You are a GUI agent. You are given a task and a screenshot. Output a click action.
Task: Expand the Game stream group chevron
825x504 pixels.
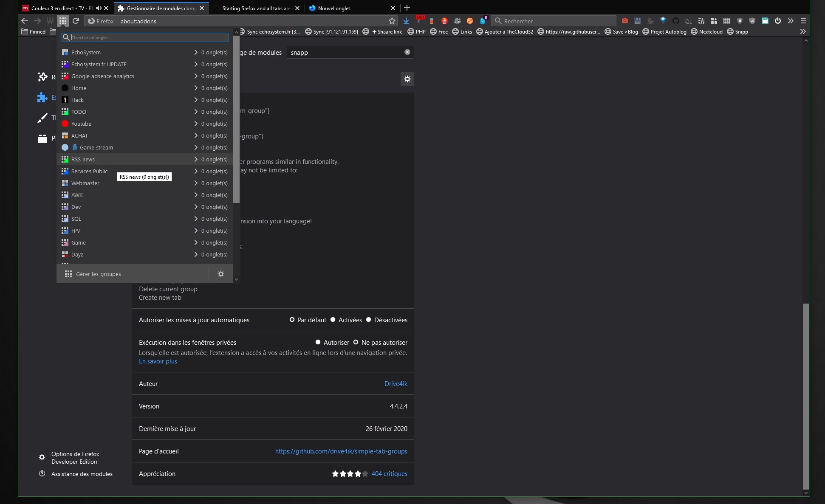coord(196,147)
